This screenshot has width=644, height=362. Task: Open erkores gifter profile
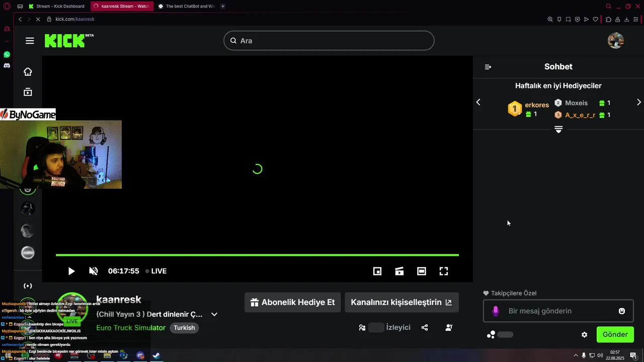point(537,105)
